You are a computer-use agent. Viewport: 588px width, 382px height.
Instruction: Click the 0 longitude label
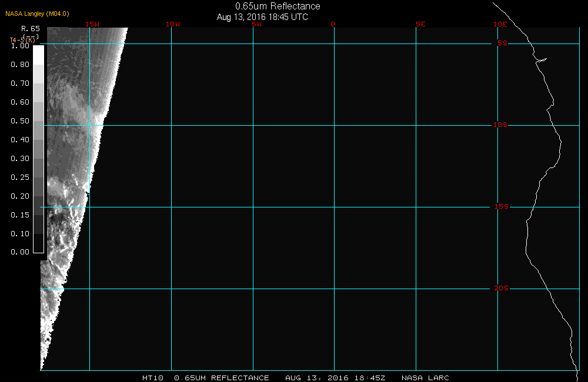point(333,24)
